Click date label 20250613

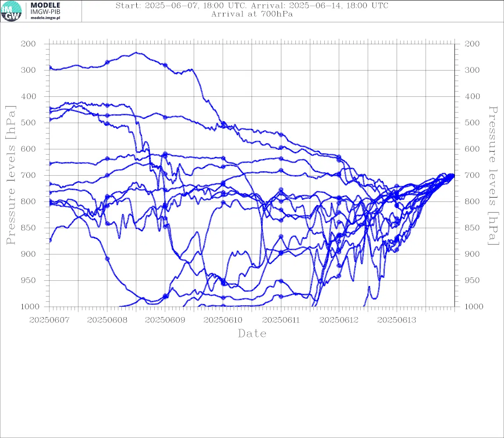[397, 320]
